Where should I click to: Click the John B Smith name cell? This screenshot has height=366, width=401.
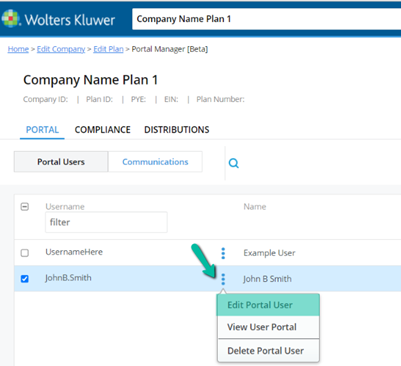point(267,279)
